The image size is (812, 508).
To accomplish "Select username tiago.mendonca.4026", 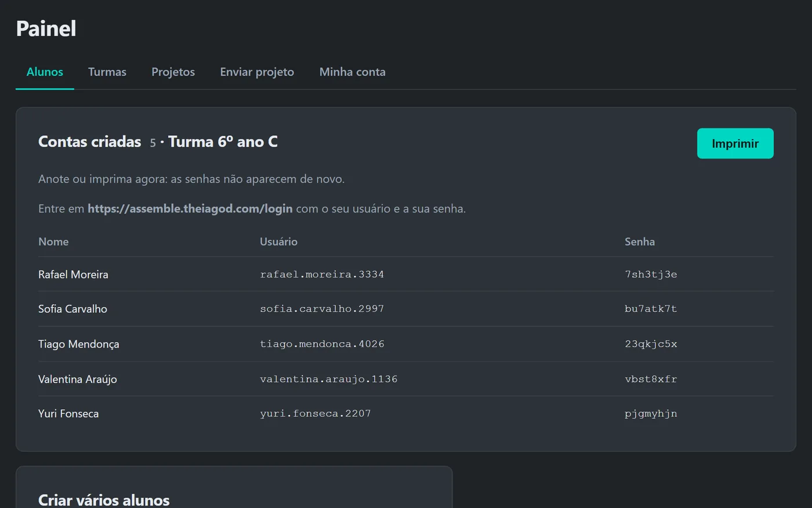I will (322, 344).
